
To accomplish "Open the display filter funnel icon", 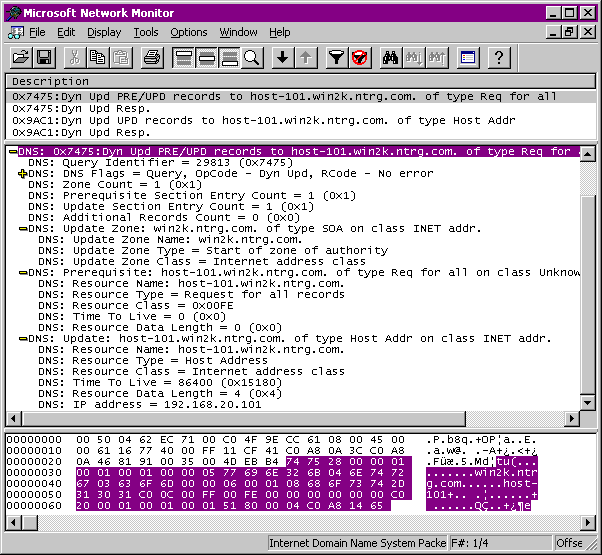I will point(337,58).
